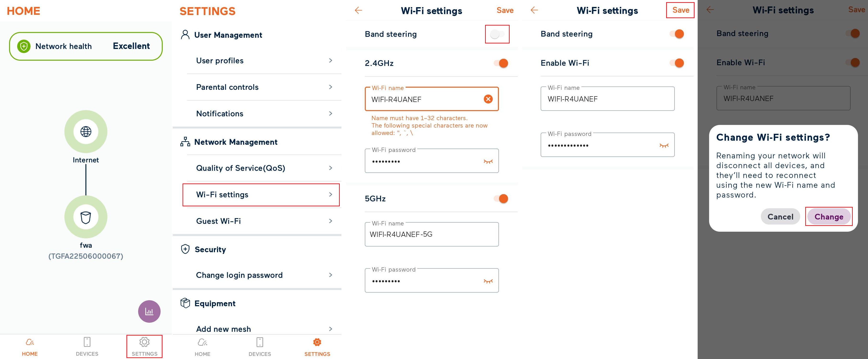
Task: Open the SETTINGS gear icon in bottom navigation
Action: 144,342
